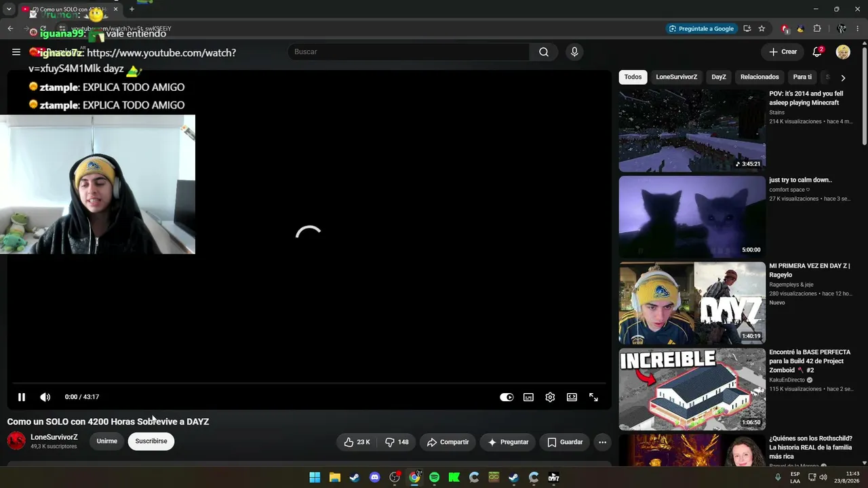Open the YouTube guide hamburger menu

16,52
